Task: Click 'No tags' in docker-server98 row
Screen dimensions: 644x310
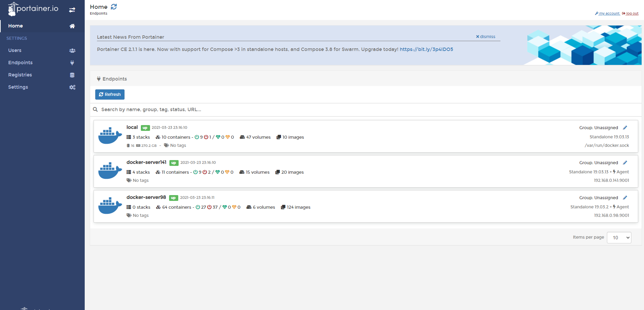Action: point(141,216)
